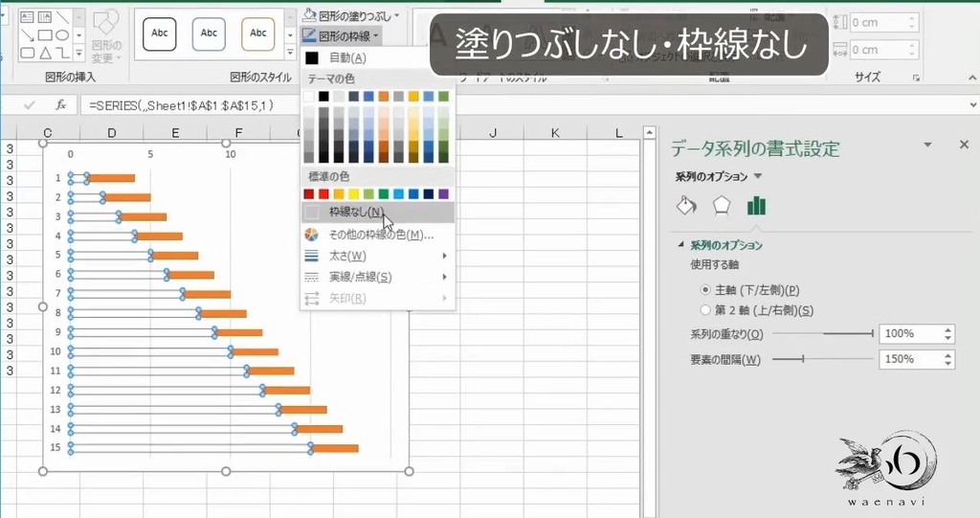Open 系列のオプション dropdown arrow in pane
The height and width of the screenshot is (518, 980).
point(758,176)
